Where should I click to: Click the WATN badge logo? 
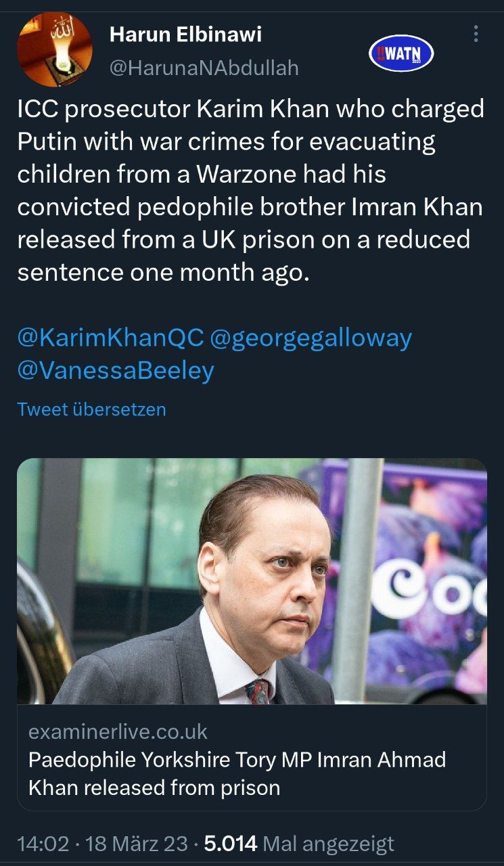[x=400, y=54]
